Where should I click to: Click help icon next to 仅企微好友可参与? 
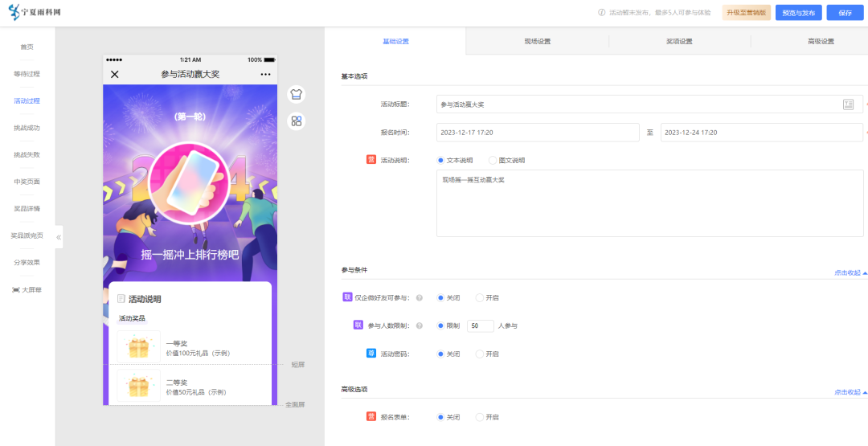point(419,297)
